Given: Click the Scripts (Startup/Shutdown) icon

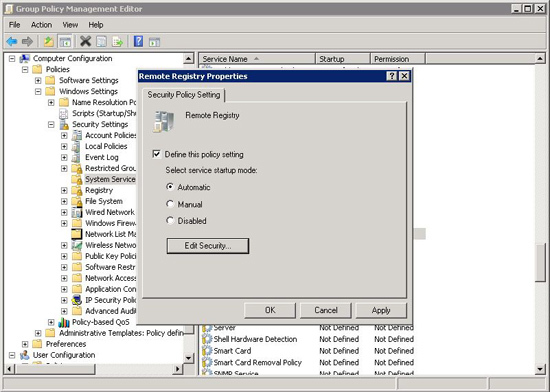Looking at the screenshot, I should [64, 113].
